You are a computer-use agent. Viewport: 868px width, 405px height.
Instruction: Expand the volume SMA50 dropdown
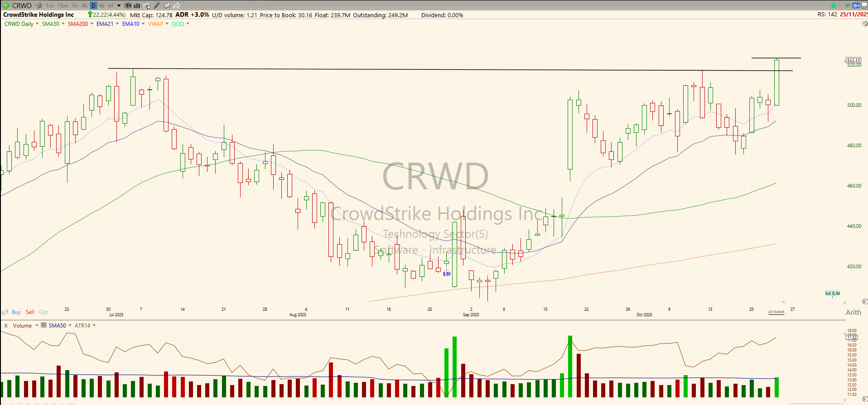(x=70, y=326)
